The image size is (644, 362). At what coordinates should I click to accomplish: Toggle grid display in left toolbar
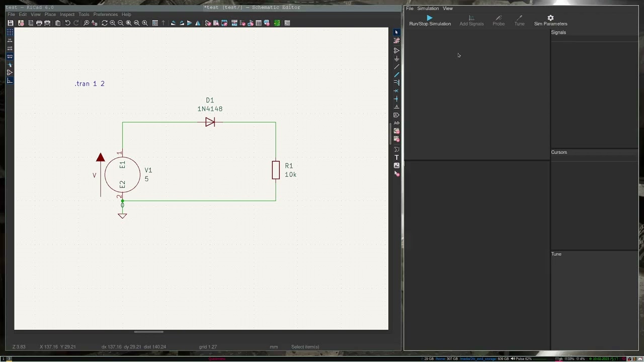[x=10, y=32]
